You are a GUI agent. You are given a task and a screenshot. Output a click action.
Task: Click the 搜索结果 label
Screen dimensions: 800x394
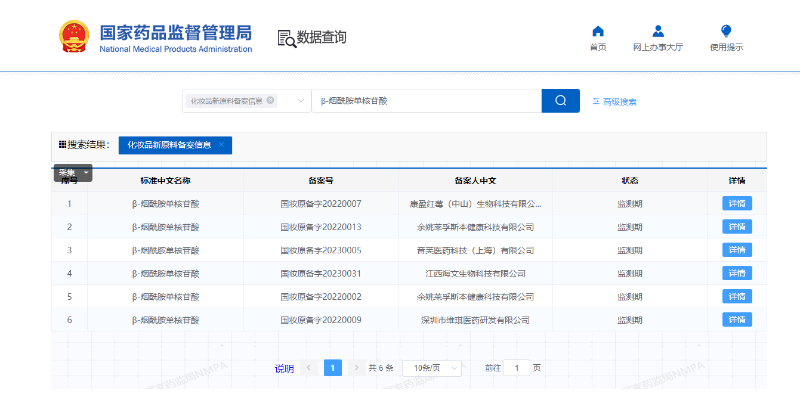[x=84, y=145]
